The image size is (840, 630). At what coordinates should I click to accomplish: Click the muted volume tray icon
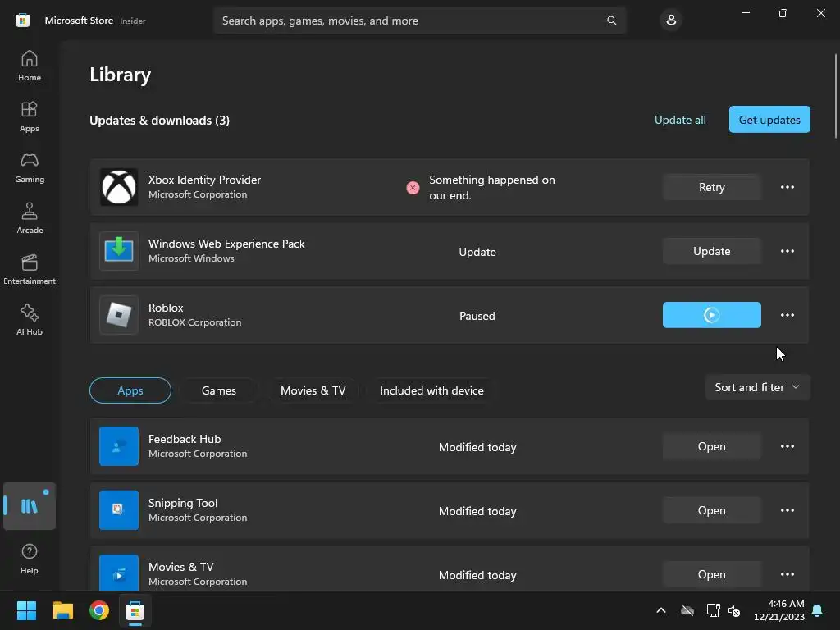click(734, 610)
